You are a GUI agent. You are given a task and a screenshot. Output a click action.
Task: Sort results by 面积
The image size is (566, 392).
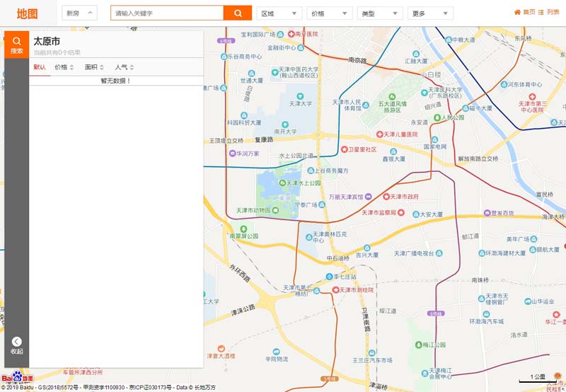pos(94,67)
